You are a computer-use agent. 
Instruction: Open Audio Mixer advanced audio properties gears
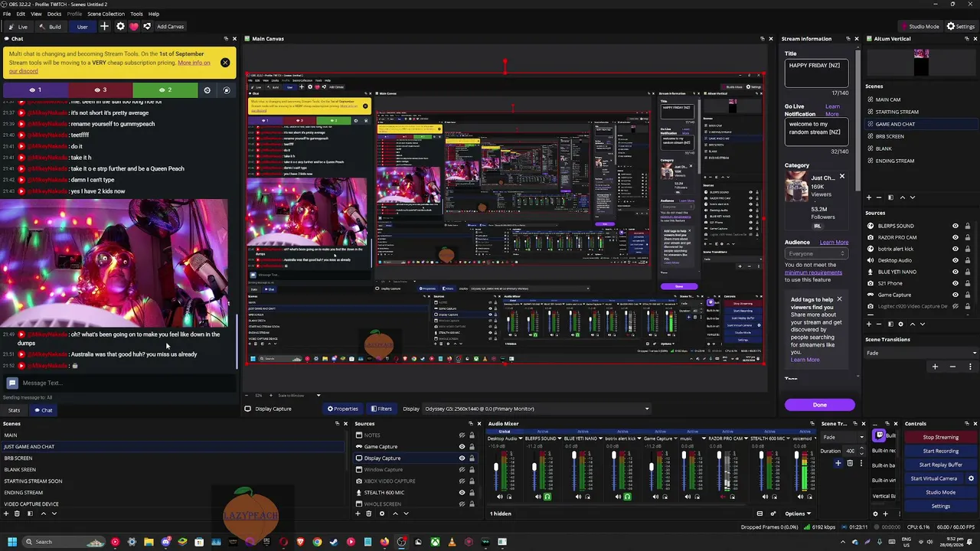tap(773, 514)
